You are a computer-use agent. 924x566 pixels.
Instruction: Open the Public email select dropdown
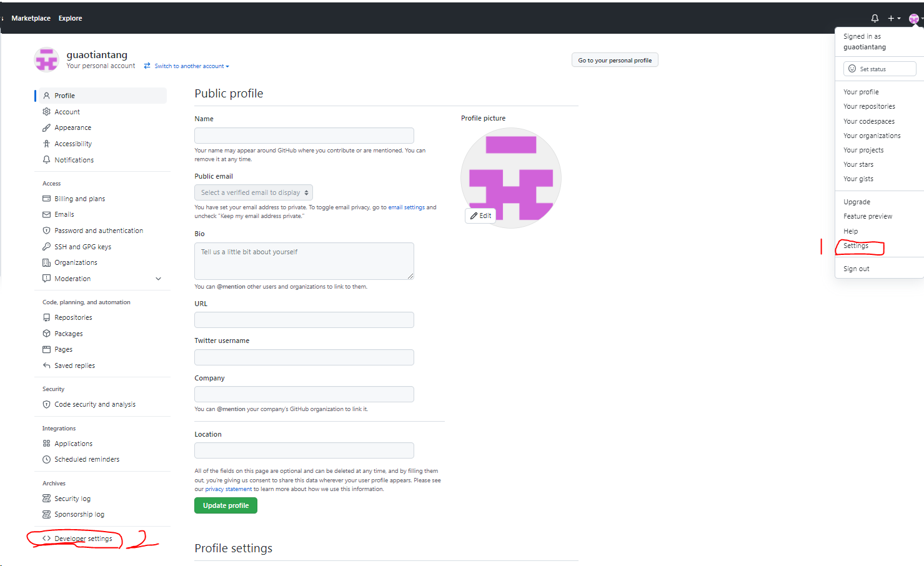point(254,192)
